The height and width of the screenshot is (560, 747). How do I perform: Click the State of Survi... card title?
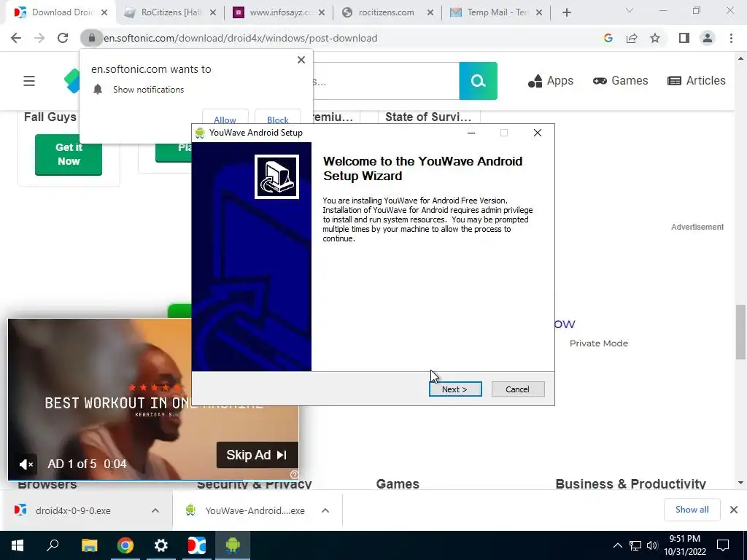coord(428,117)
